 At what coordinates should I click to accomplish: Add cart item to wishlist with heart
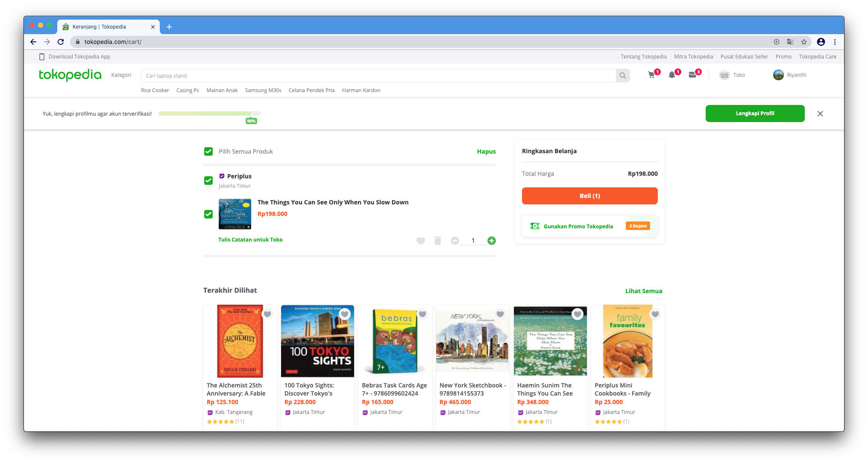(421, 241)
